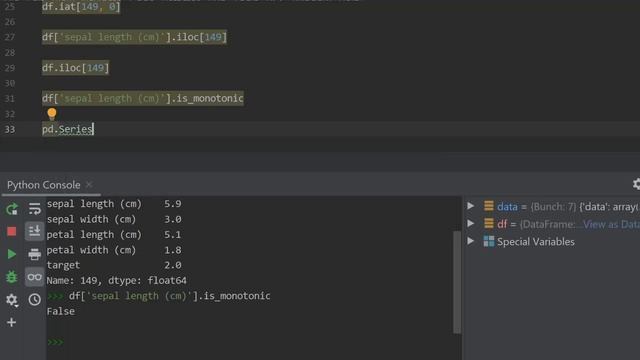The height and width of the screenshot is (360, 640).
Task: Click the console vertical scrollbar
Action: [457, 282]
